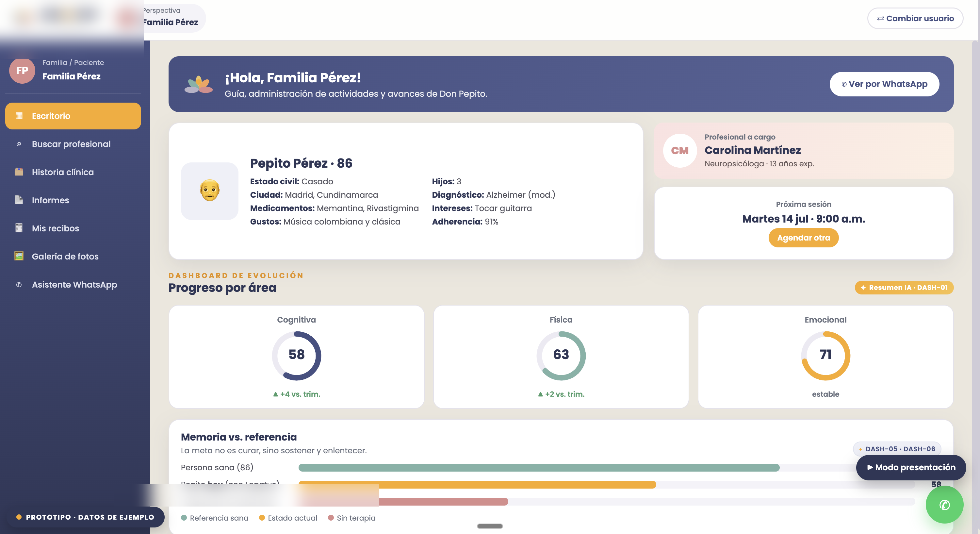Open Galería de fotos
This screenshot has width=980, height=534.
[73, 257]
